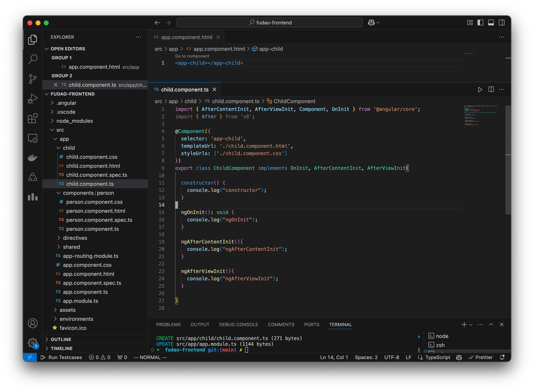Open the Source Control view
534x392 pixels.
33,79
